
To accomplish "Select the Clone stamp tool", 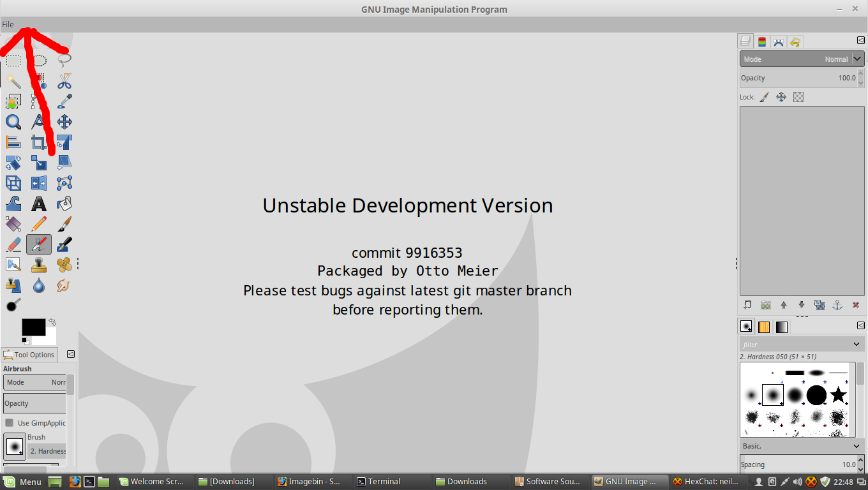I will click(x=39, y=265).
